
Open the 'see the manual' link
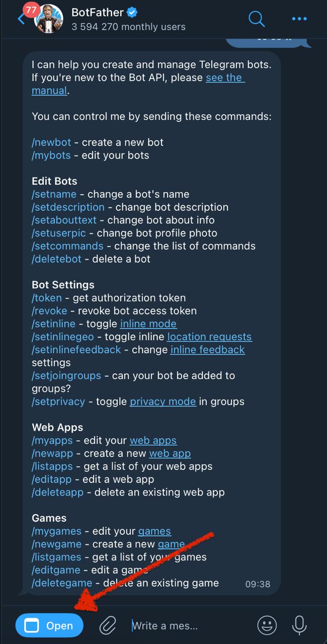point(225,77)
